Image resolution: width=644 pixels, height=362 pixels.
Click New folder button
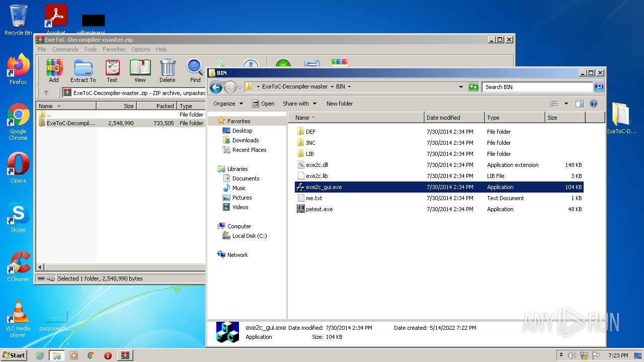[x=340, y=104]
